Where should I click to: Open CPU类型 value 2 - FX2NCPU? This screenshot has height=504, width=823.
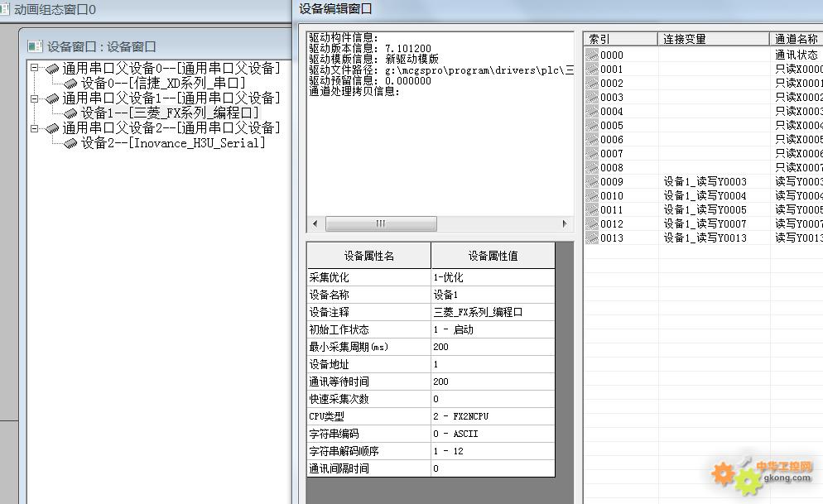point(493,416)
